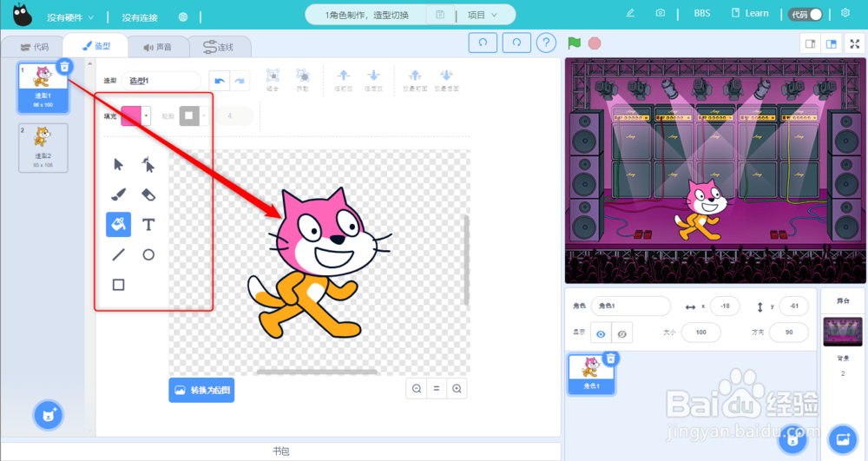
Task: Open the help question mark button
Action: pyautogui.click(x=546, y=43)
